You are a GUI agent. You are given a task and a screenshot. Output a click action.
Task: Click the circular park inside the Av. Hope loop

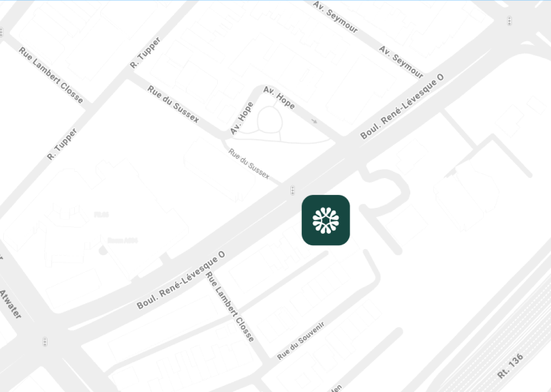[x=270, y=120]
